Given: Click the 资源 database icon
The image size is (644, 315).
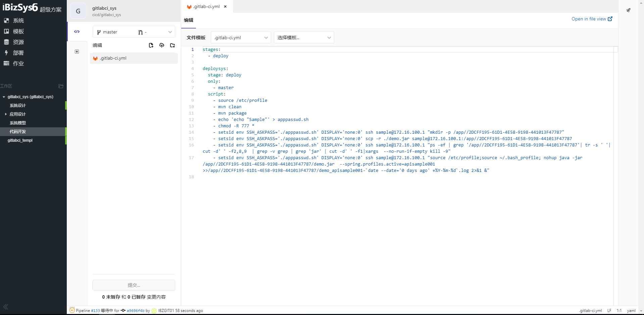Looking at the screenshot, I should point(6,42).
